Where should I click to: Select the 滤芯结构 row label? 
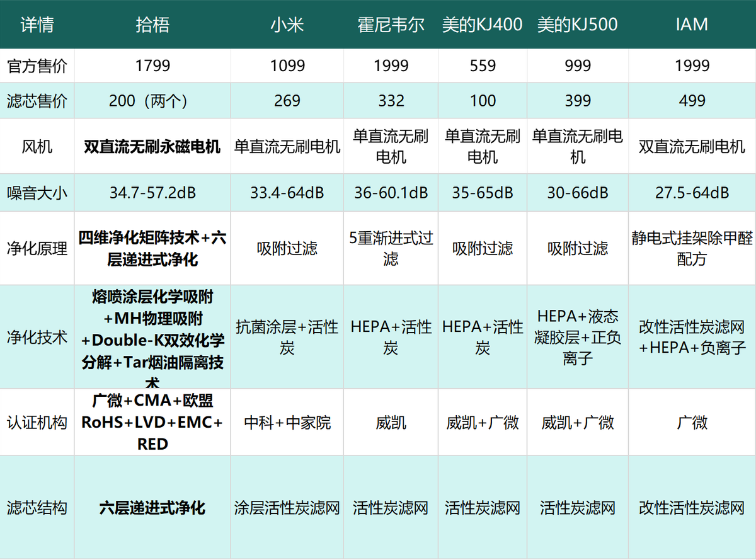37,507
